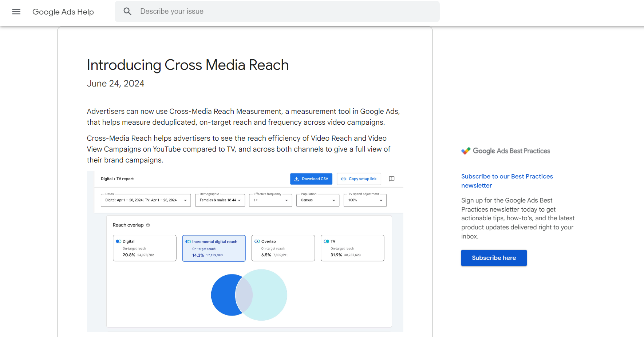Click the Digital + TV report title
This screenshot has height=337, width=644.
(x=117, y=179)
